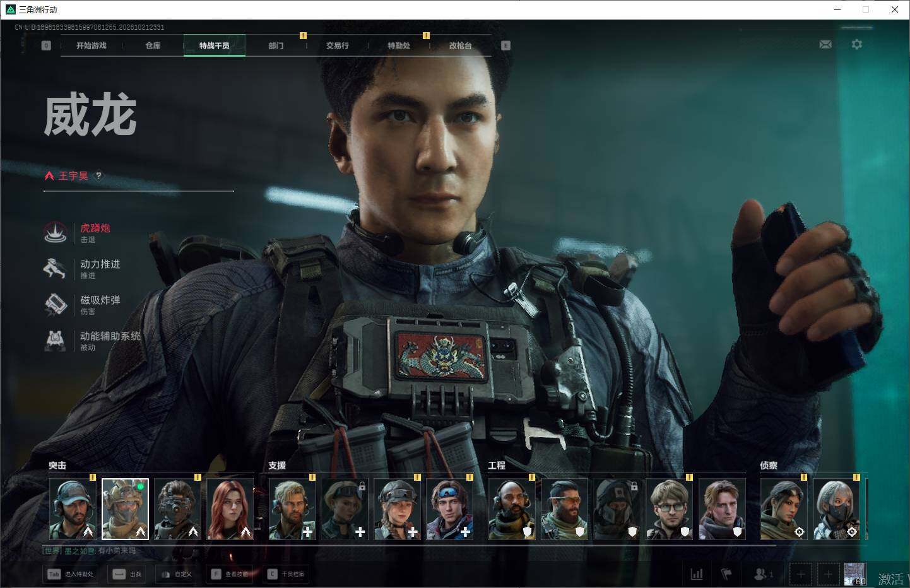The height and width of the screenshot is (588, 910).
Task: Open the mail inbox envelope icon
Action: point(825,44)
